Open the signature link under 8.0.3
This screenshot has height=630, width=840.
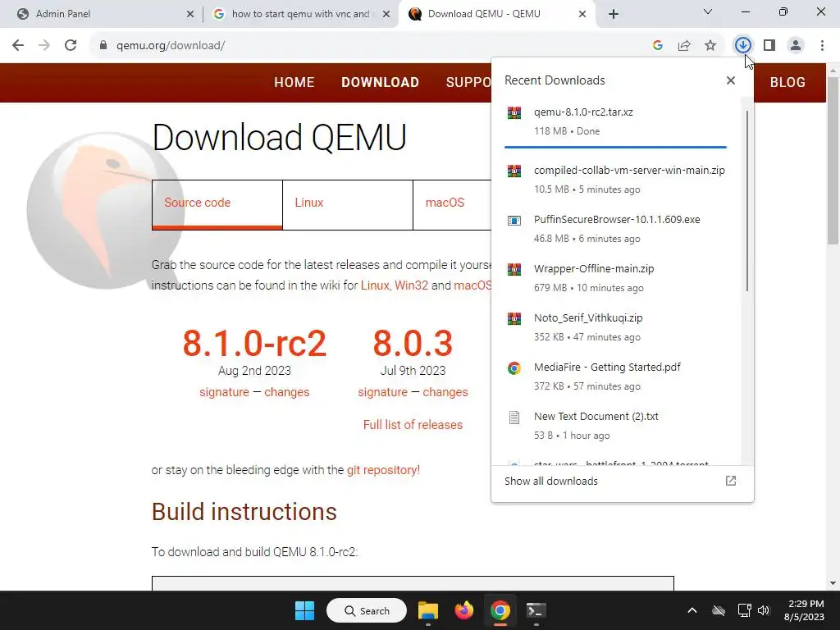click(382, 392)
